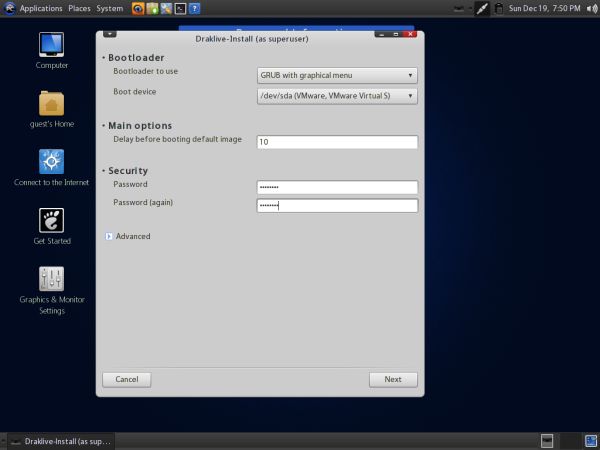Launch the orange eye icon launcher
600x450 pixels.
[138, 8]
